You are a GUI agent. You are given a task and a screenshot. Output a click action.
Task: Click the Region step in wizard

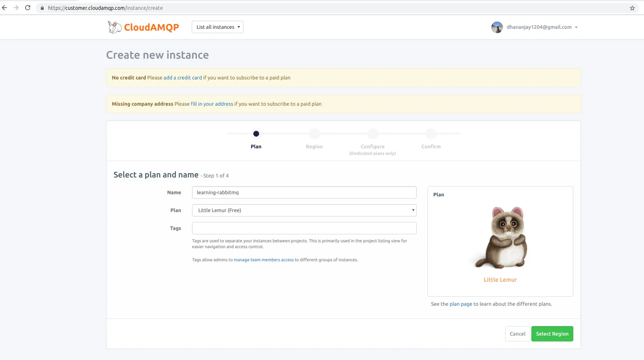click(x=314, y=140)
